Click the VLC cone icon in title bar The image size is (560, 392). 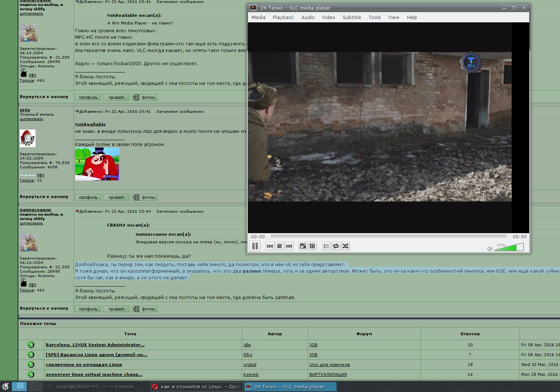click(x=253, y=8)
